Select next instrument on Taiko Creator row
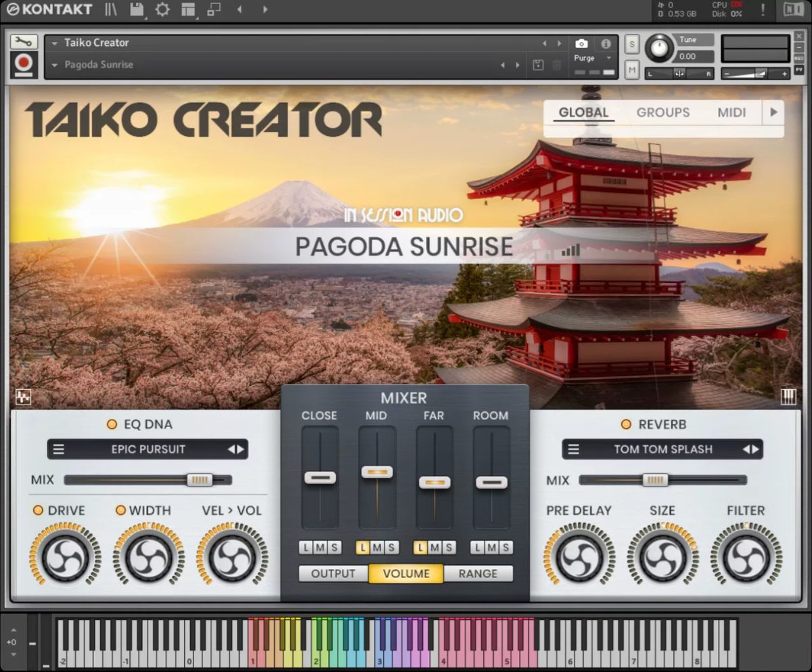Screen dimensions: 812x672 tap(559, 43)
